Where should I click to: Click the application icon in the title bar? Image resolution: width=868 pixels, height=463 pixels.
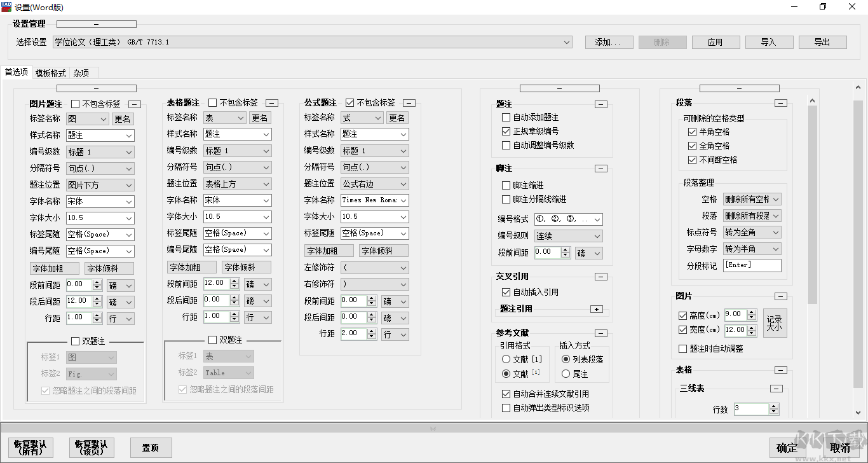7,6
